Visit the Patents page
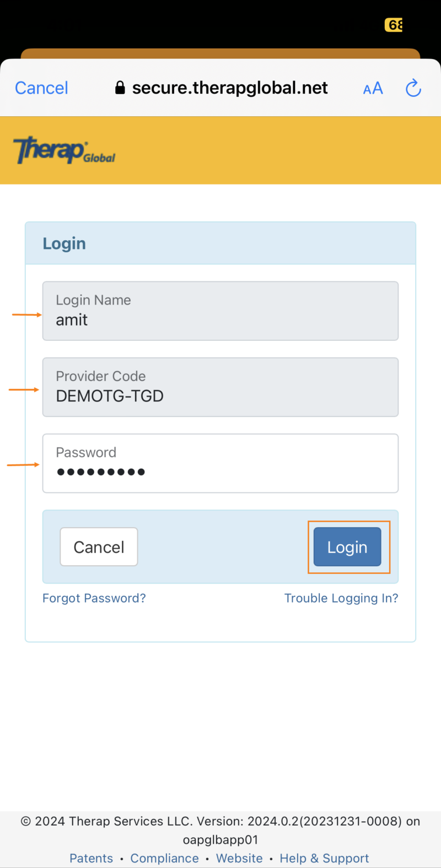Image resolution: width=441 pixels, height=868 pixels. point(91,858)
